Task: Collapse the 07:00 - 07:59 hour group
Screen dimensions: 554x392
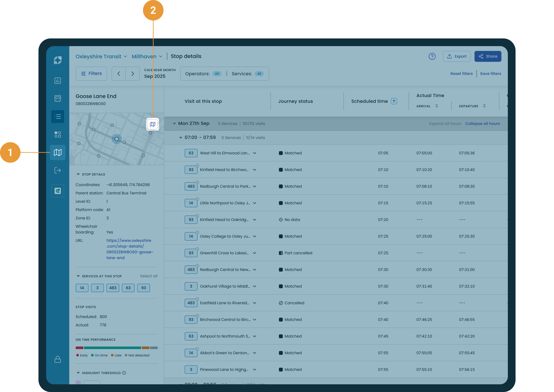Action: click(x=180, y=137)
